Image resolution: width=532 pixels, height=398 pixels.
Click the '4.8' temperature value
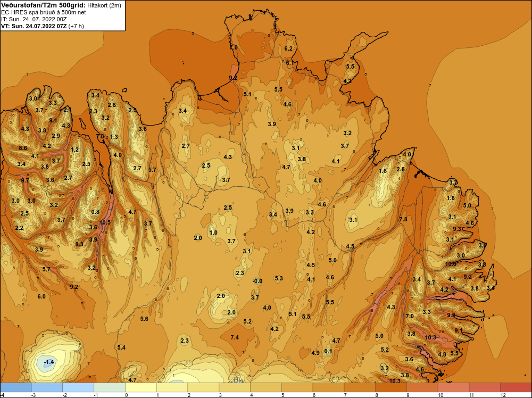coord(442,354)
